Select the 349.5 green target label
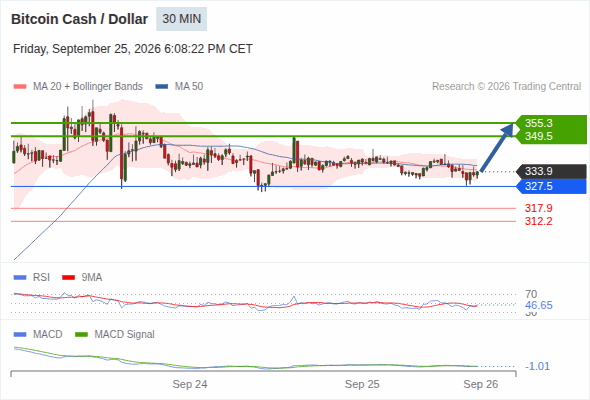Image resolution: width=590 pixels, height=400 pixels. 539,136
